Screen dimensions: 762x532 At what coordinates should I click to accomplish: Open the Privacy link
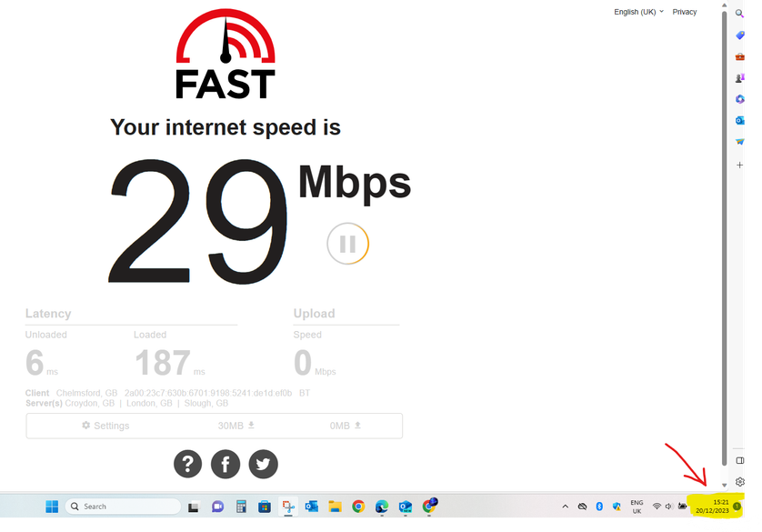click(x=684, y=12)
